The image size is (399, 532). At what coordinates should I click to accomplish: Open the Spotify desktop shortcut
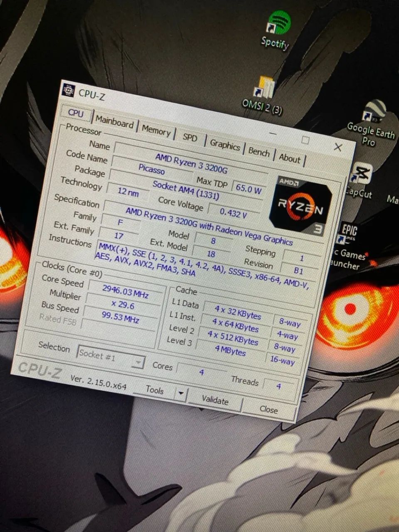277,30
